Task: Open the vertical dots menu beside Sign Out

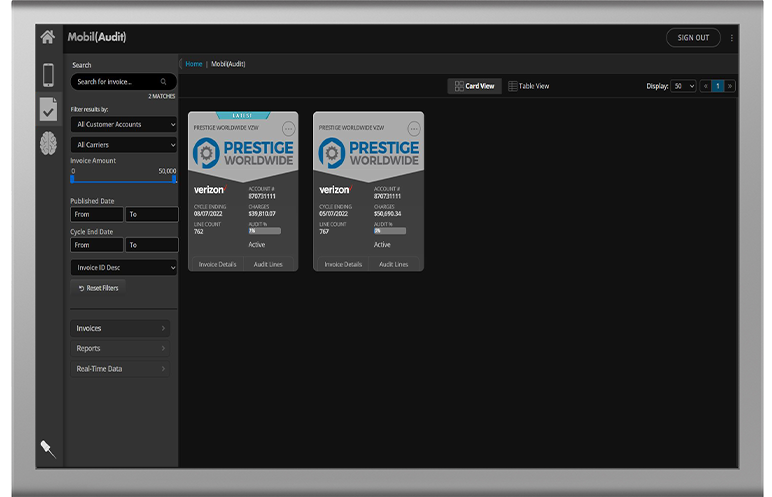Action: pyautogui.click(x=732, y=38)
